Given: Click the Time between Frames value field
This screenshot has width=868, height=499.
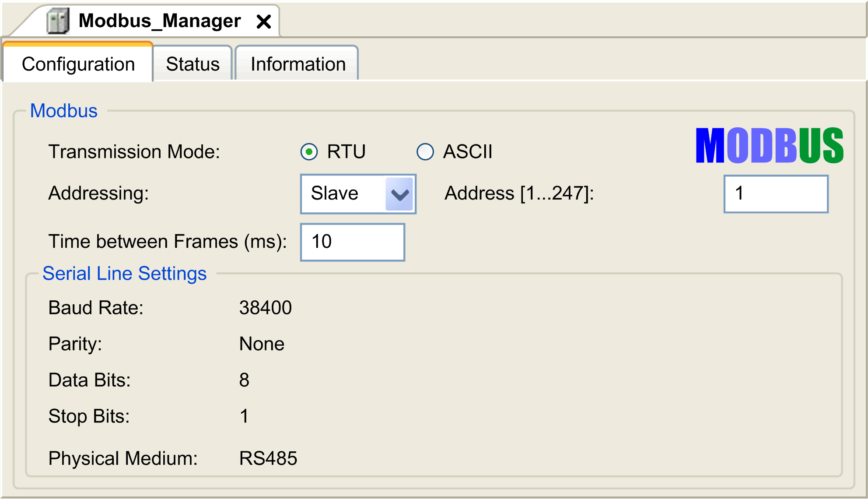Looking at the screenshot, I should pyautogui.click(x=352, y=242).
